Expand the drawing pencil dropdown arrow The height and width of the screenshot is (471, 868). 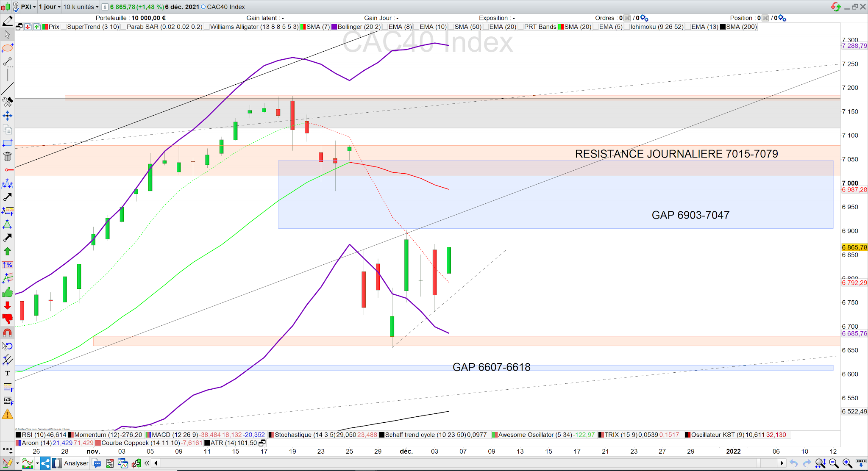[17, 463]
